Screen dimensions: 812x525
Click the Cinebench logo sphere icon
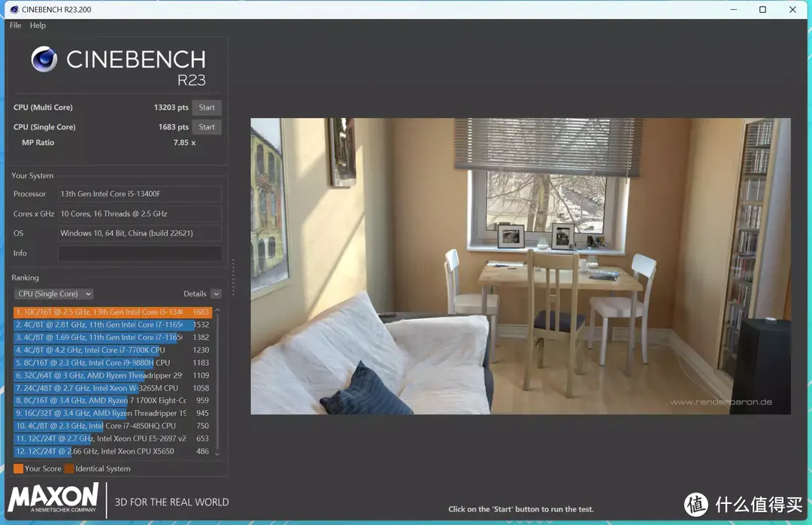click(x=44, y=59)
